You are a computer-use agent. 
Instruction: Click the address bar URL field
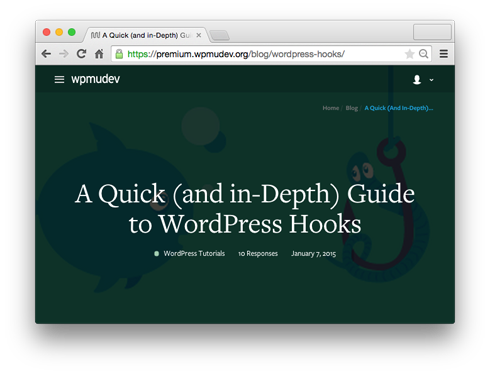pos(271,54)
